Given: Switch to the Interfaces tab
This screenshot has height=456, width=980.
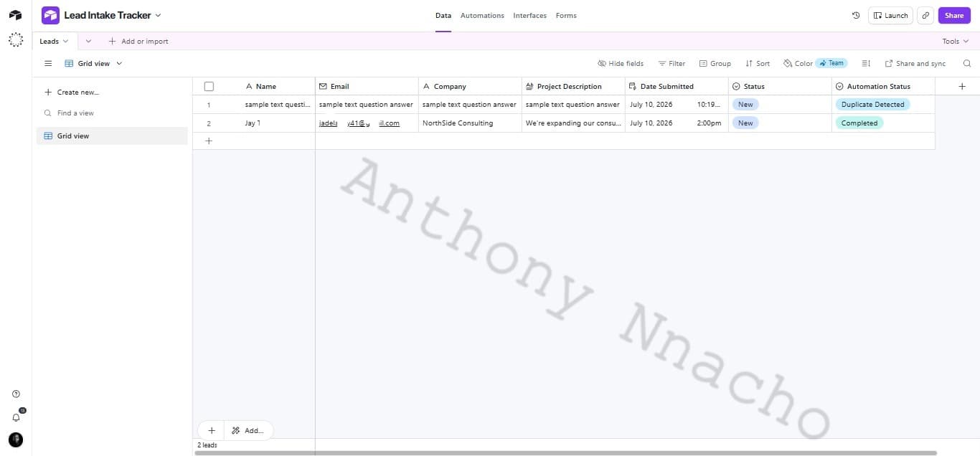Looking at the screenshot, I should (x=529, y=15).
